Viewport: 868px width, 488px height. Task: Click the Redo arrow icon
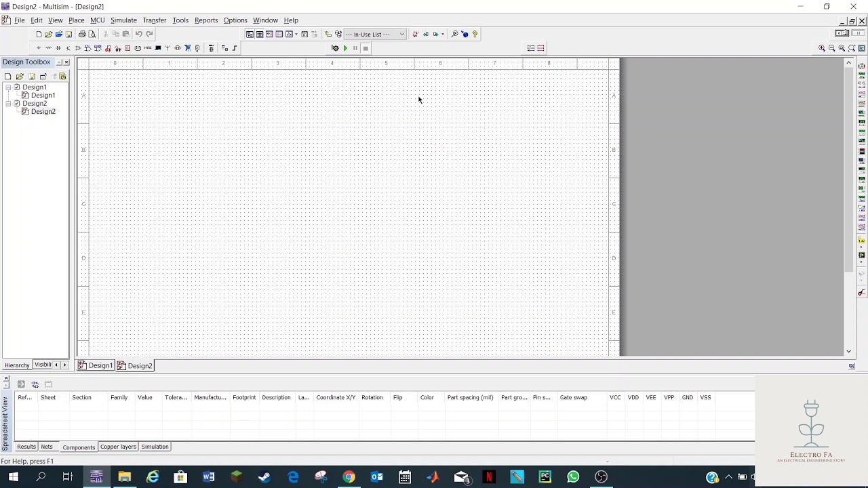tap(149, 34)
